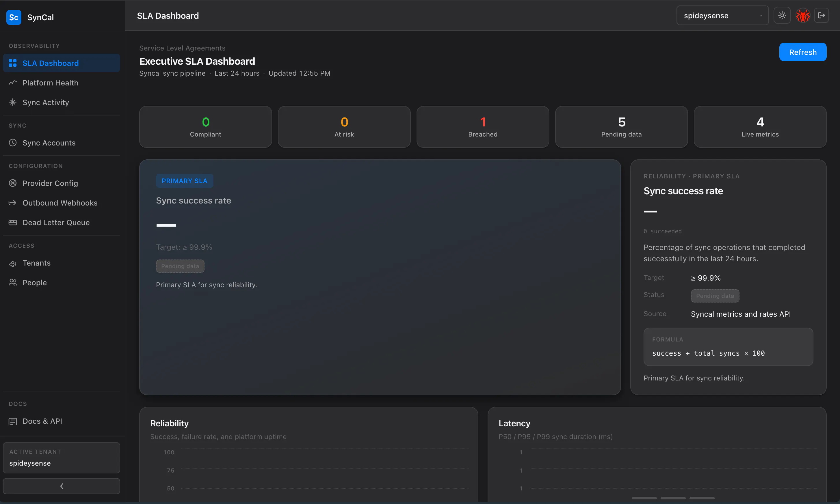
Task: Select the Live metrics summary card
Action: (760, 127)
